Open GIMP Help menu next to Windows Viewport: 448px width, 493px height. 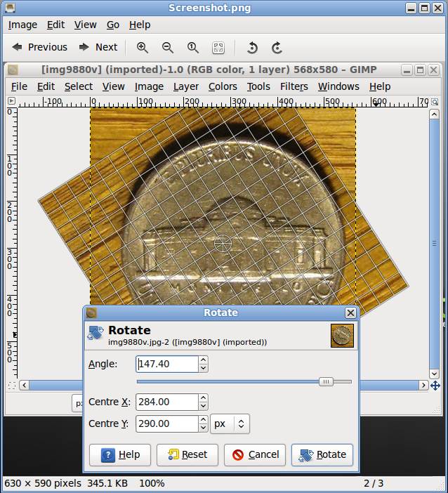click(x=380, y=86)
